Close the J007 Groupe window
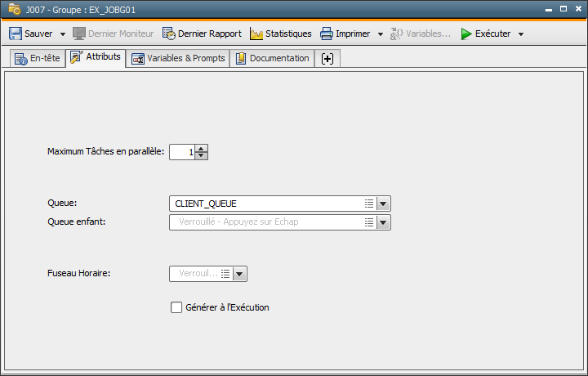The image size is (588, 376). (578, 9)
